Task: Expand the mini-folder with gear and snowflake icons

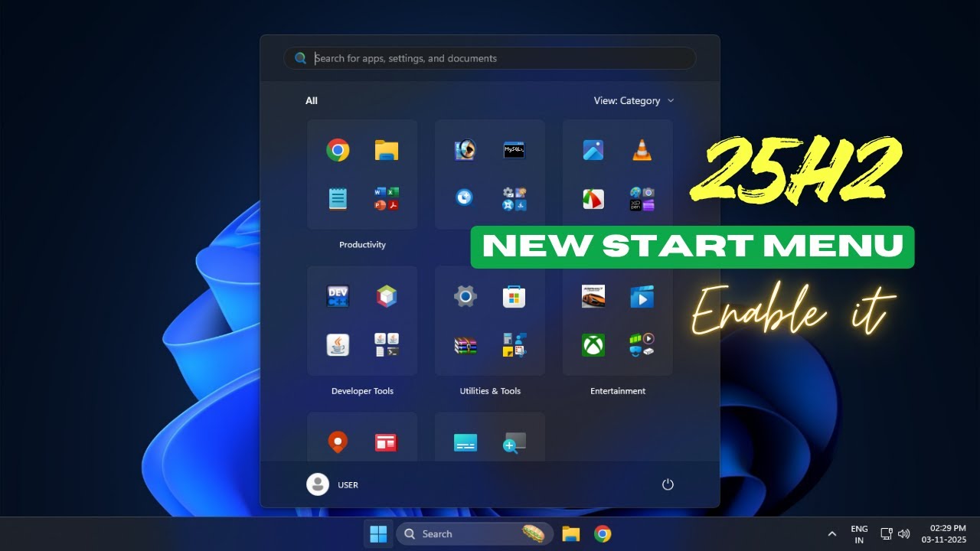Action: click(514, 199)
